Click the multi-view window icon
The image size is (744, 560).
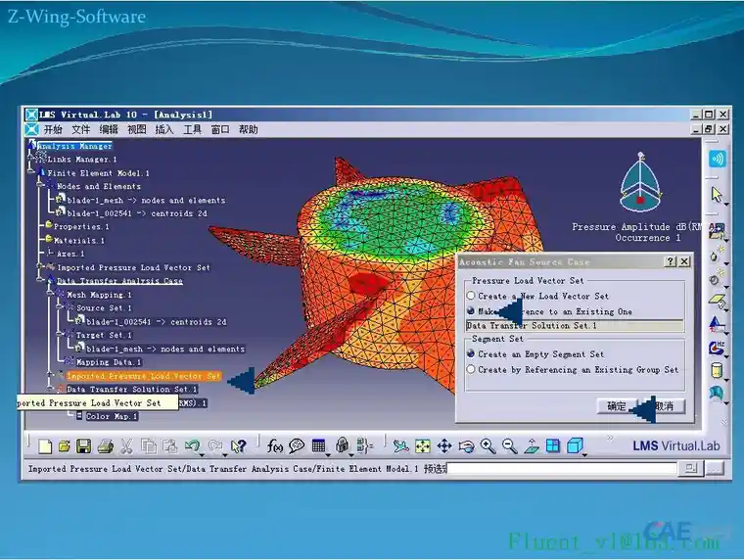tap(553, 446)
